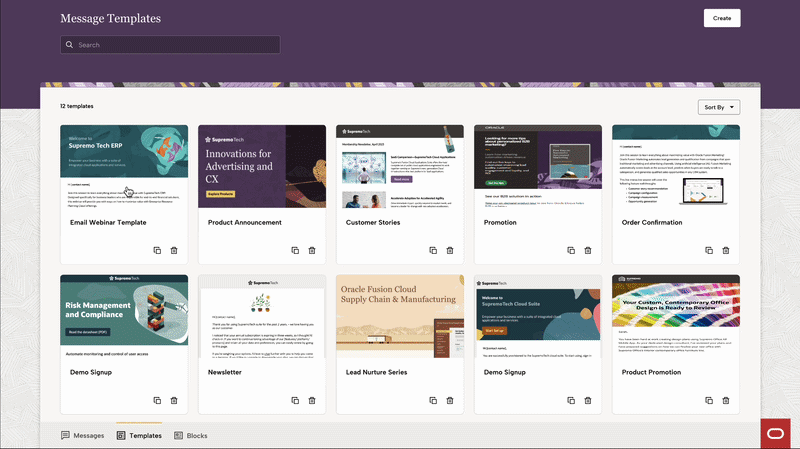Go to the Blocks tab
Viewport: 800px width, 449px height.
(x=191, y=435)
